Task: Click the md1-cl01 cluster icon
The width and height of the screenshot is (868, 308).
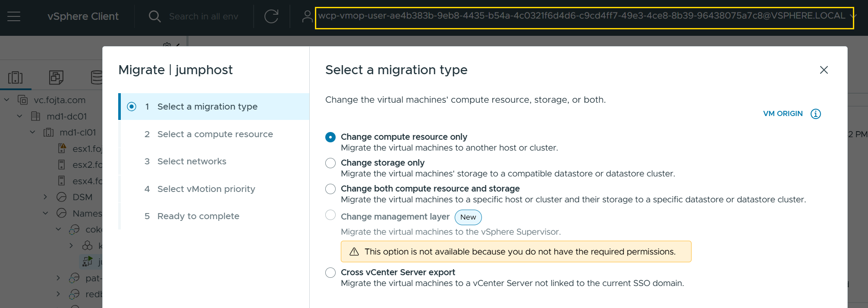Action: (49, 132)
